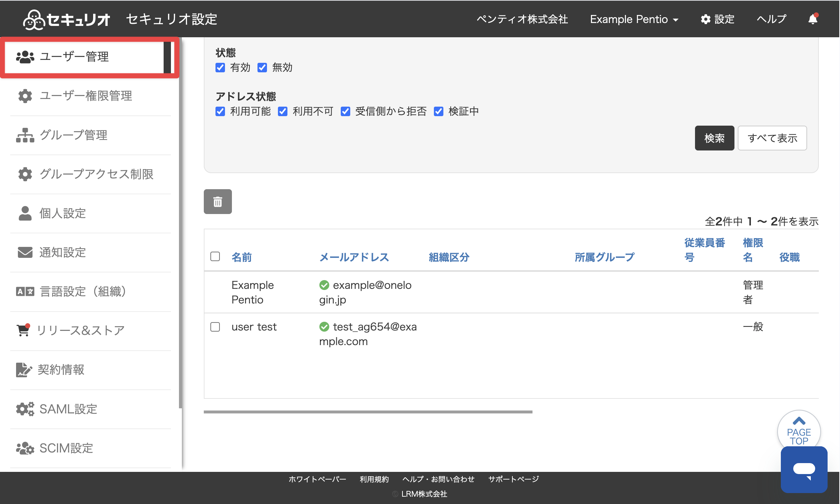This screenshot has width=840, height=504.
Task: Sort table by 所属グループ column
Action: pos(605,257)
